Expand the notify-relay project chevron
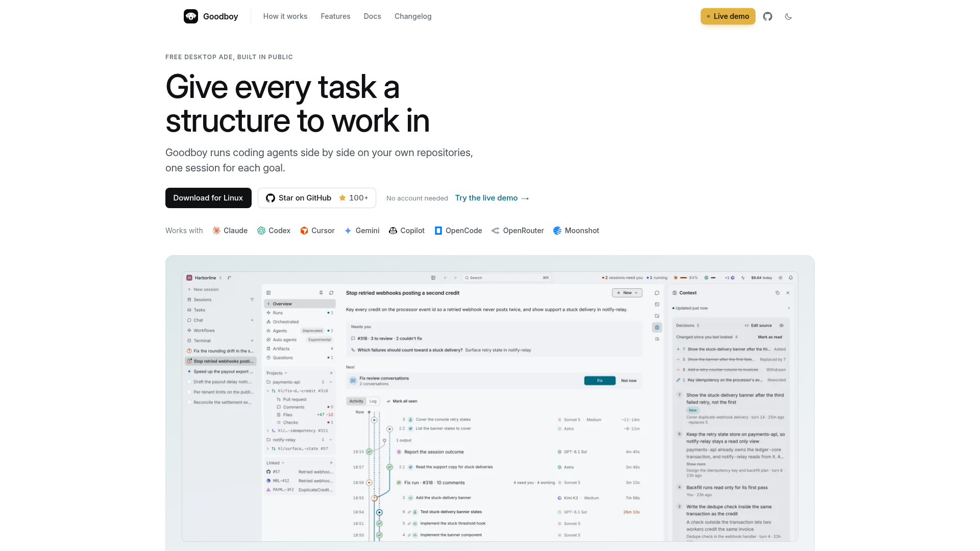Screen dimensions: 980x551 331,440
